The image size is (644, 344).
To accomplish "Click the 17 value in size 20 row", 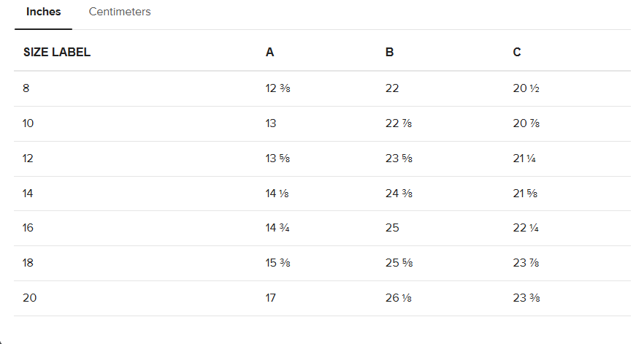I will click(270, 297).
